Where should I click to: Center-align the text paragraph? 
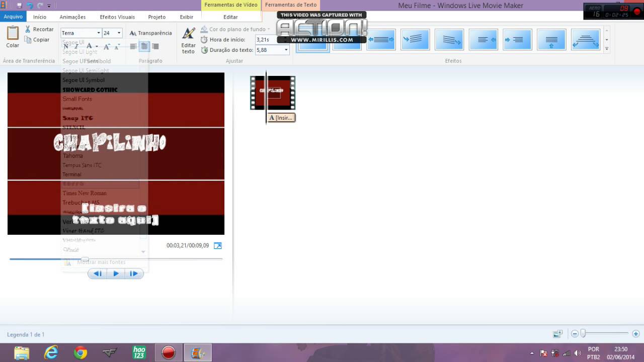tap(144, 46)
